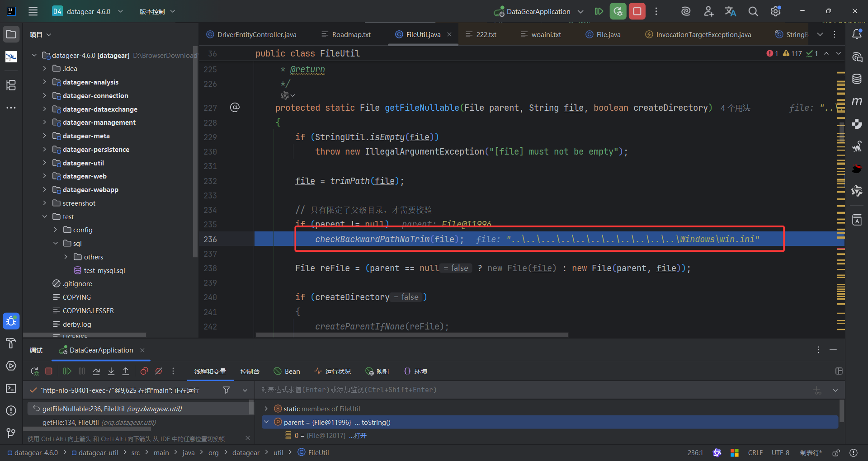The width and height of the screenshot is (868, 461).
Task: Click the expression evaluation input field
Action: 533,390
